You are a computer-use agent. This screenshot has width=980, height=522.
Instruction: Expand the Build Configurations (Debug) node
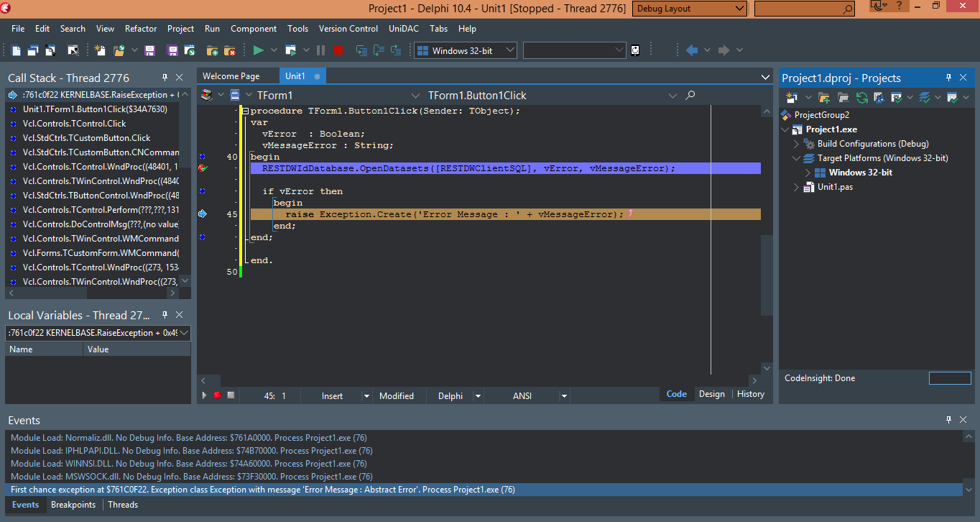[x=796, y=144]
